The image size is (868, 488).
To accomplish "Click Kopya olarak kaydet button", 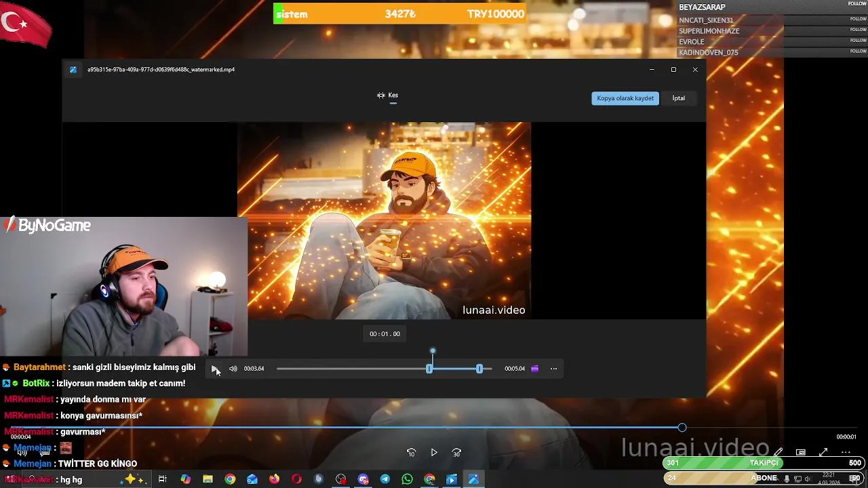I will (625, 98).
